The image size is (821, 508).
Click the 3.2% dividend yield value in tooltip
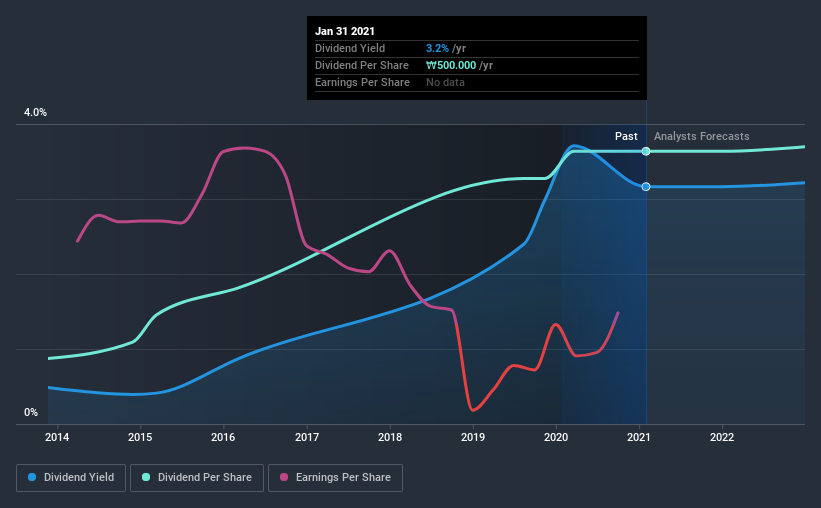point(437,48)
